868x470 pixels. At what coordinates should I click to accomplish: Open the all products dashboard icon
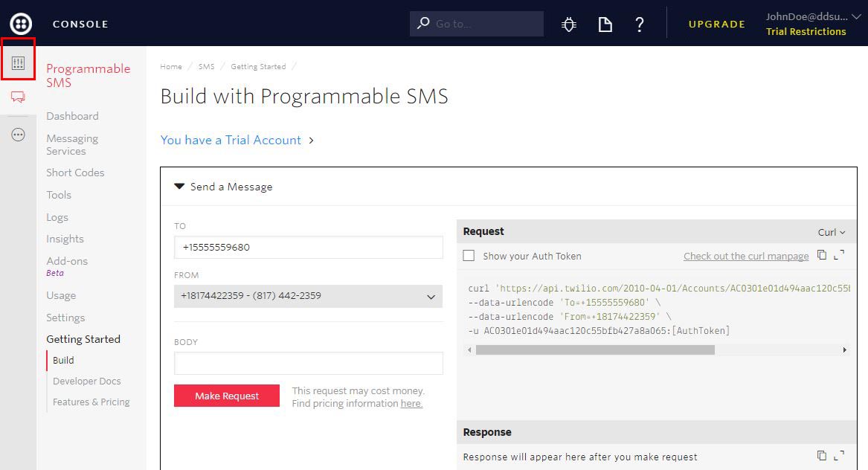19,63
